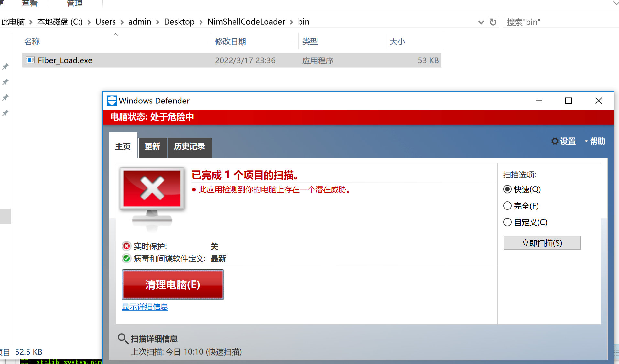The width and height of the screenshot is (619, 364).
Task: Expand the chevron after admin in the path
Action: tap(157, 22)
